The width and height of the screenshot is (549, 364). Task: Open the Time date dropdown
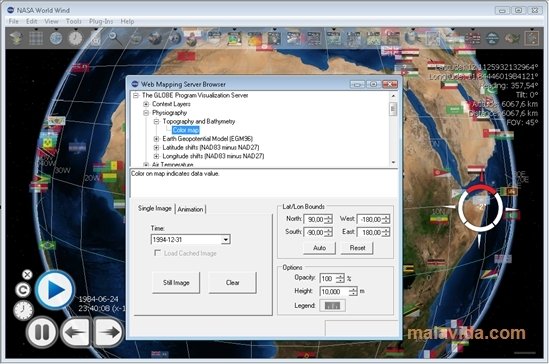pos(226,240)
